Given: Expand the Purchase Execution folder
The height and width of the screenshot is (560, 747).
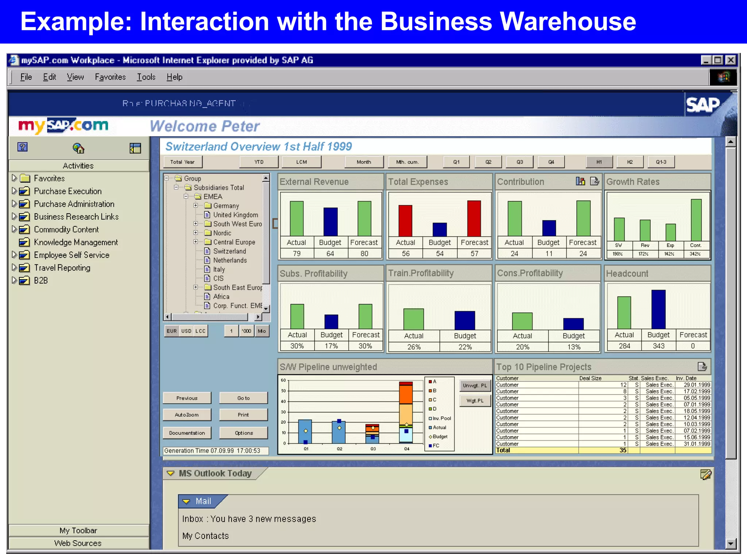Looking at the screenshot, I should tap(14, 191).
